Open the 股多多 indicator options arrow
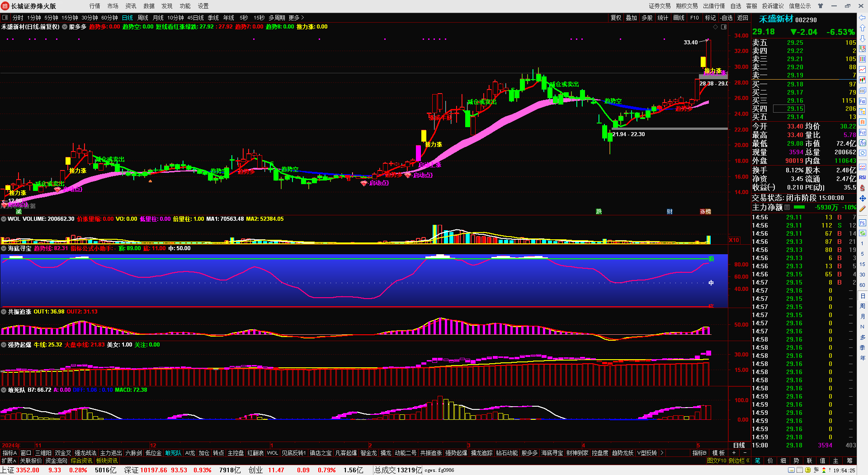Image resolution: width=868 pixels, height=475 pixels. point(65,27)
